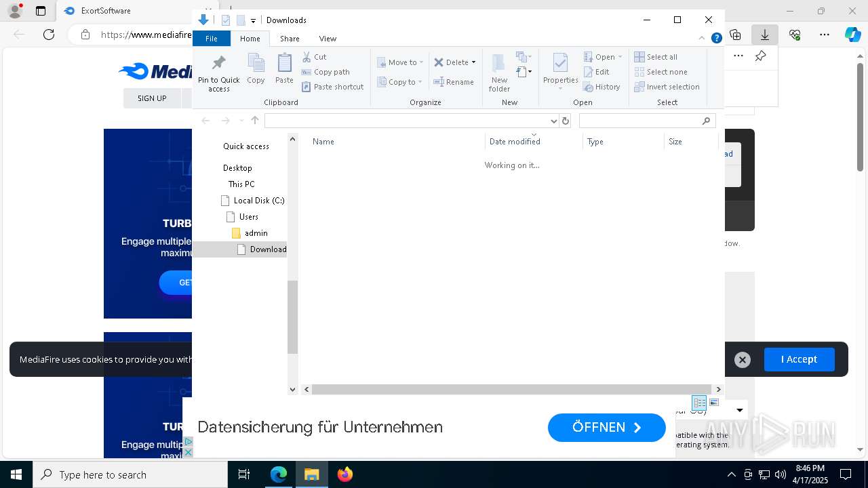This screenshot has height=488, width=868.
Task: Select This PC in navigation tree
Action: [x=241, y=184]
